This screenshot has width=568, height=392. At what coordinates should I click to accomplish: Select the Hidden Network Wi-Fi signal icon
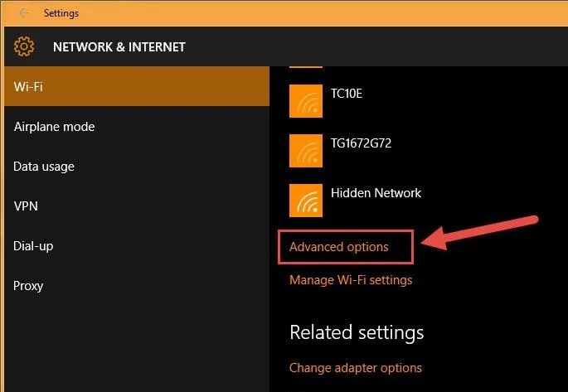(306, 201)
